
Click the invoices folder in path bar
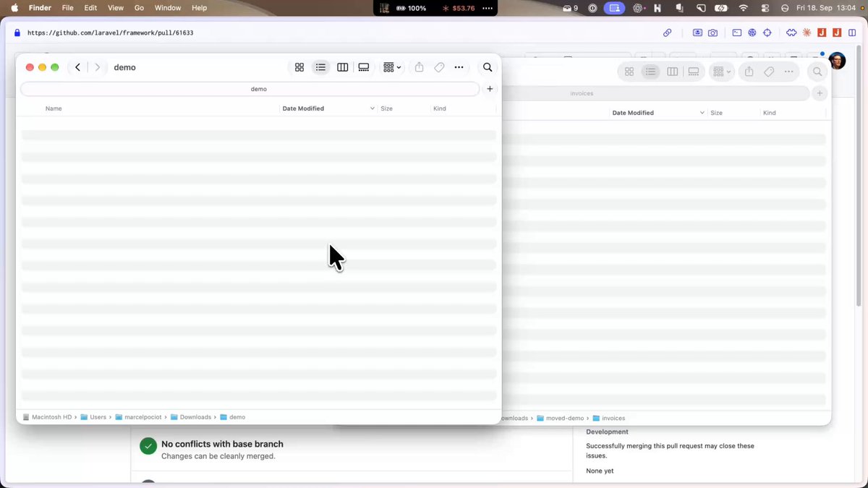coord(609,418)
